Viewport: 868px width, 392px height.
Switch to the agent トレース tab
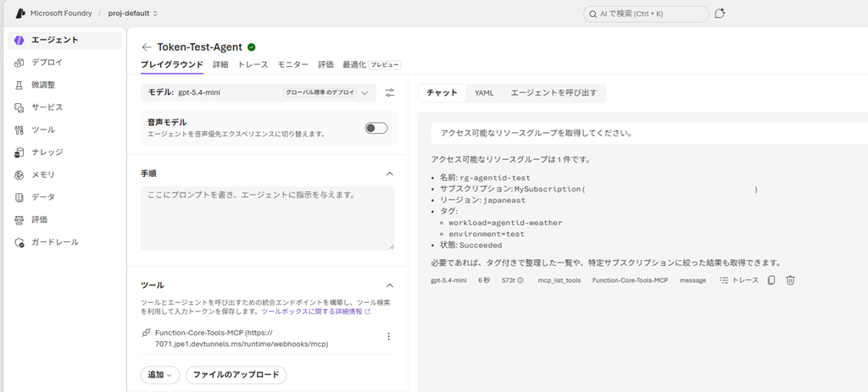253,64
